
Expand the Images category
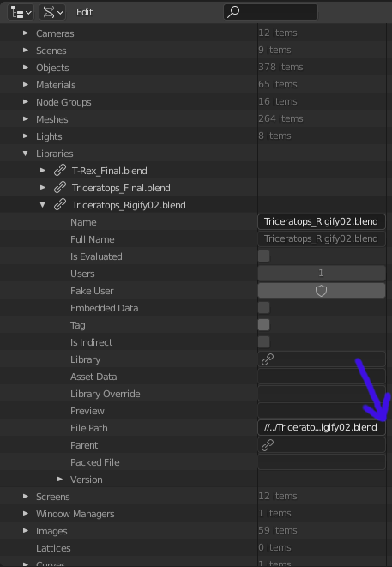26,531
